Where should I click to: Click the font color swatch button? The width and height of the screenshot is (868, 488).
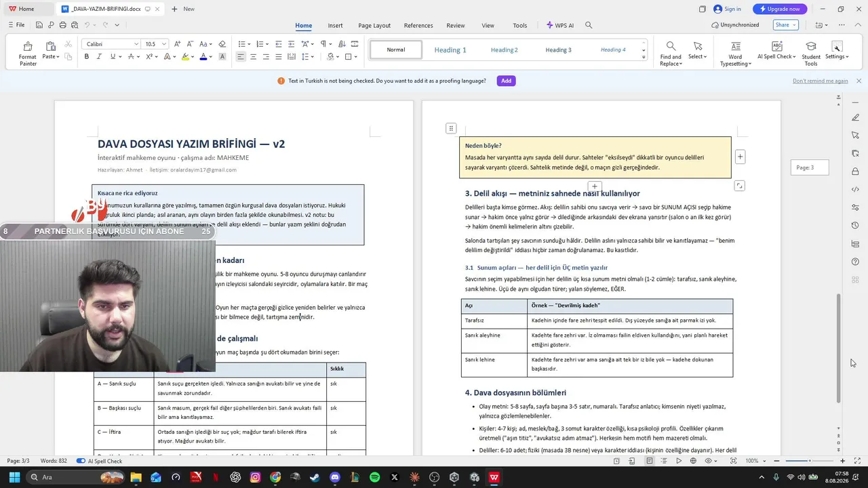pyautogui.click(x=203, y=57)
